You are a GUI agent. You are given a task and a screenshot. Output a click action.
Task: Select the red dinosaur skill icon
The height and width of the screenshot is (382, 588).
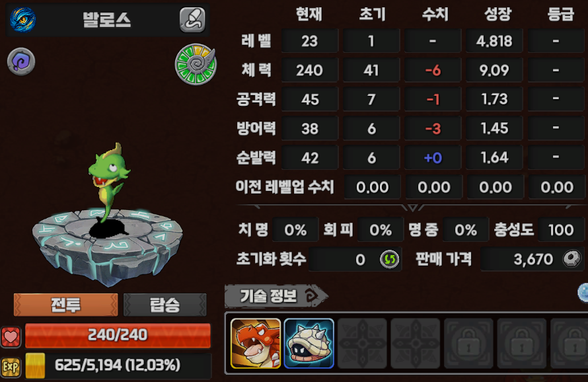tap(256, 344)
